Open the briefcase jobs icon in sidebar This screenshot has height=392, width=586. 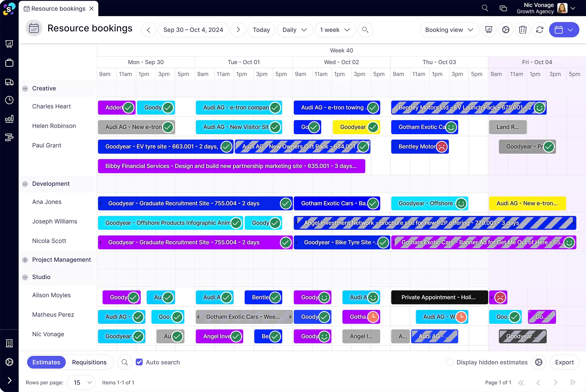tap(9, 63)
